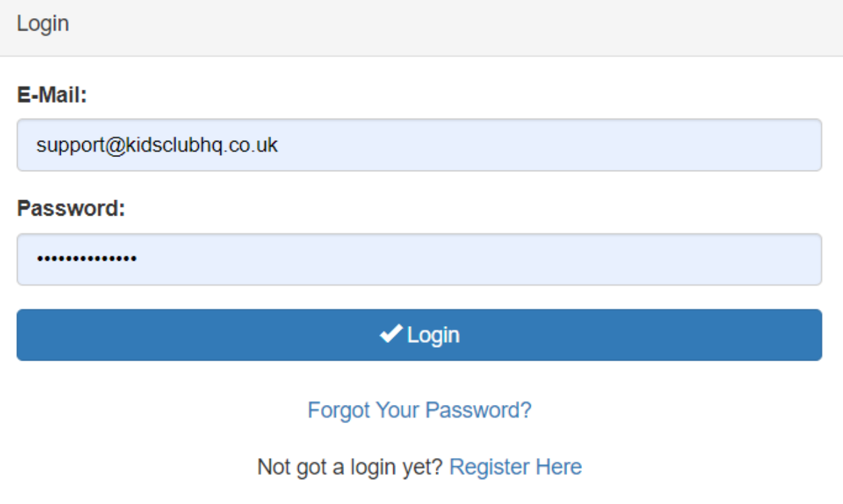The width and height of the screenshot is (843, 504).
Task: Click the Password label
Action: pos(71,208)
